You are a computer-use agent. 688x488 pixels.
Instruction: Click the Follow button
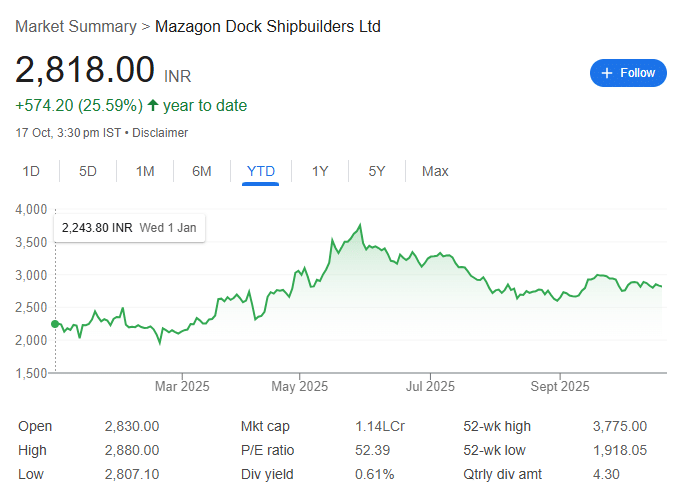[628, 73]
